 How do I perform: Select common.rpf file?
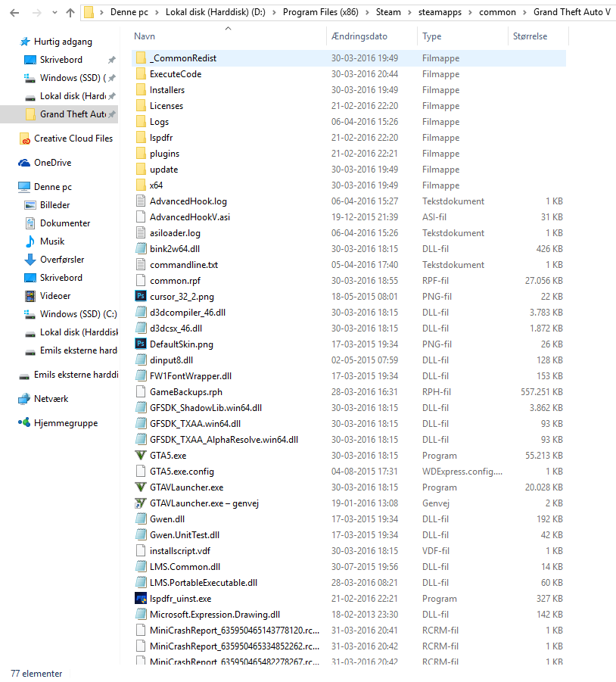point(176,281)
